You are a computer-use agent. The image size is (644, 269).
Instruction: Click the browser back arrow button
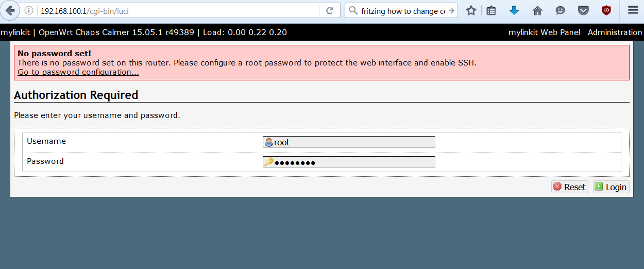[x=10, y=10]
